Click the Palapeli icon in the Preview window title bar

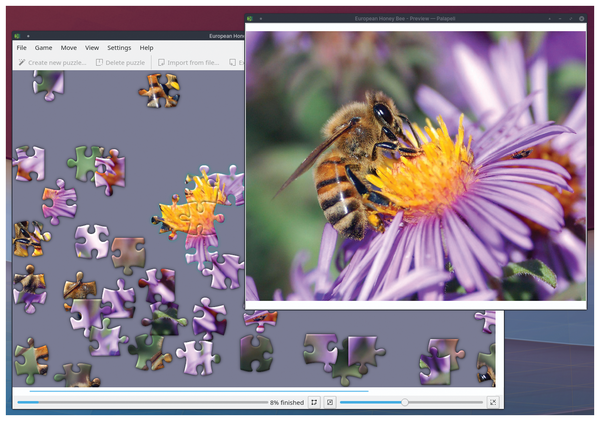click(250, 18)
